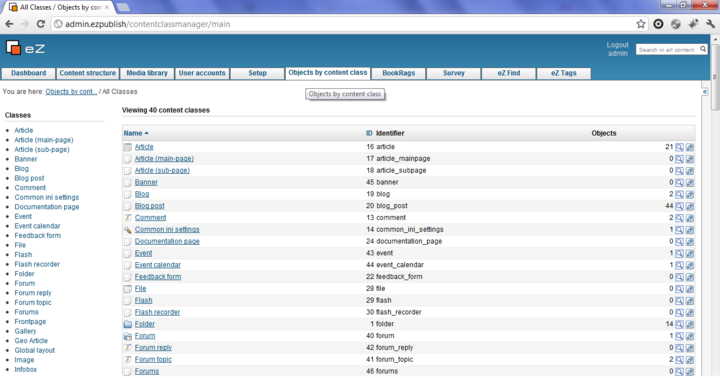The image size is (720, 378).
Task: Open the Forums class link in the table
Action: coord(146,371)
